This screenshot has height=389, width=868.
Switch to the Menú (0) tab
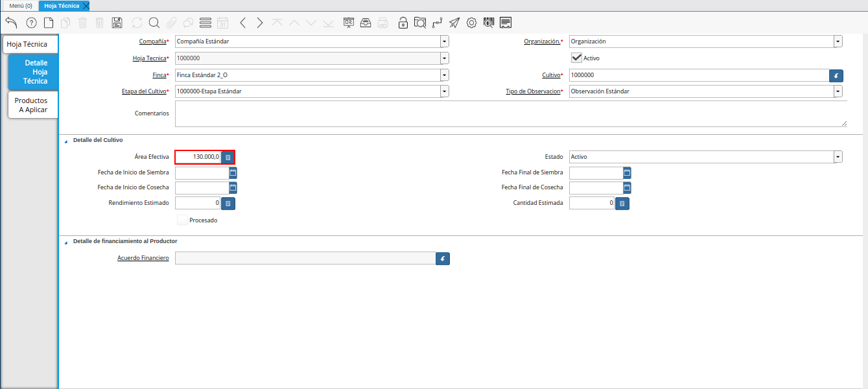pyautogui.click(x=21, y=5)
